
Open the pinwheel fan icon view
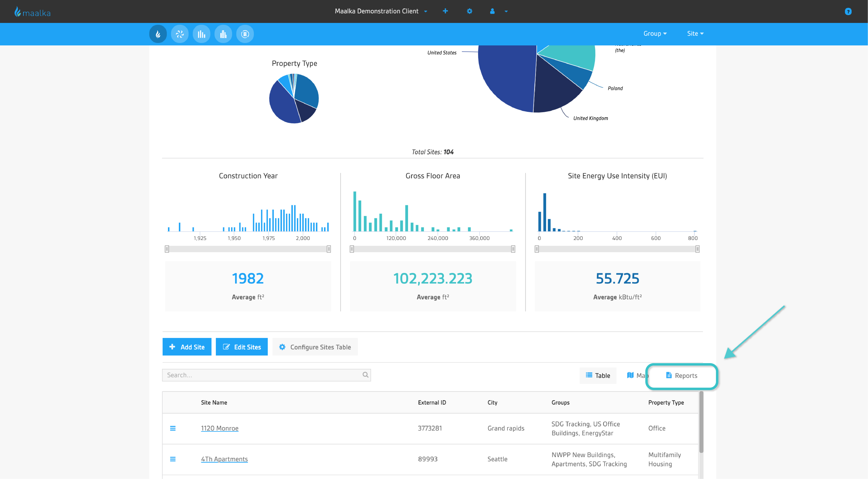pyautogui.click(x=180, y=34)
